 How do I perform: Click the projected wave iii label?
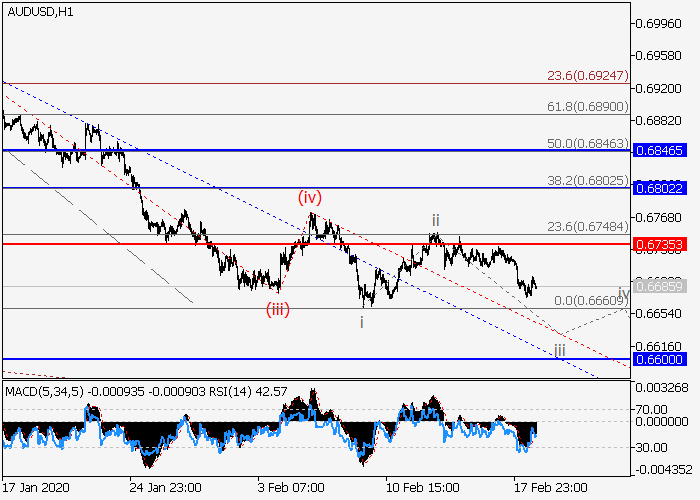tap(559, 350)
